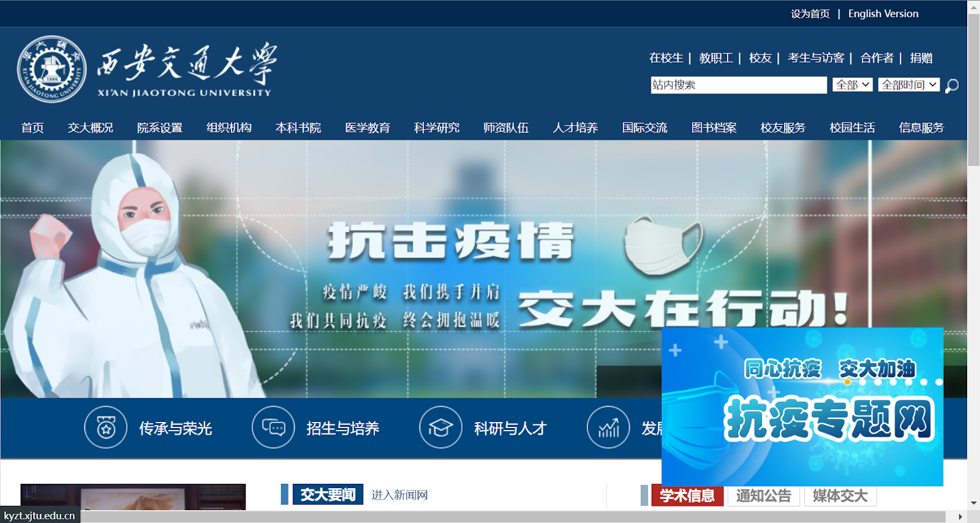The image size is (980, 523).
Task: Open the 国际交流 navigation menu
Action: click(x=644, y=127)
